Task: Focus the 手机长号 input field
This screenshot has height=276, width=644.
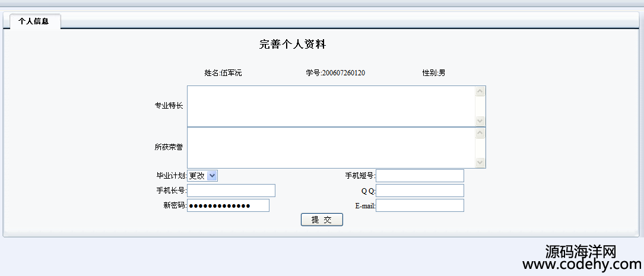Action: [x=231, y=191]
